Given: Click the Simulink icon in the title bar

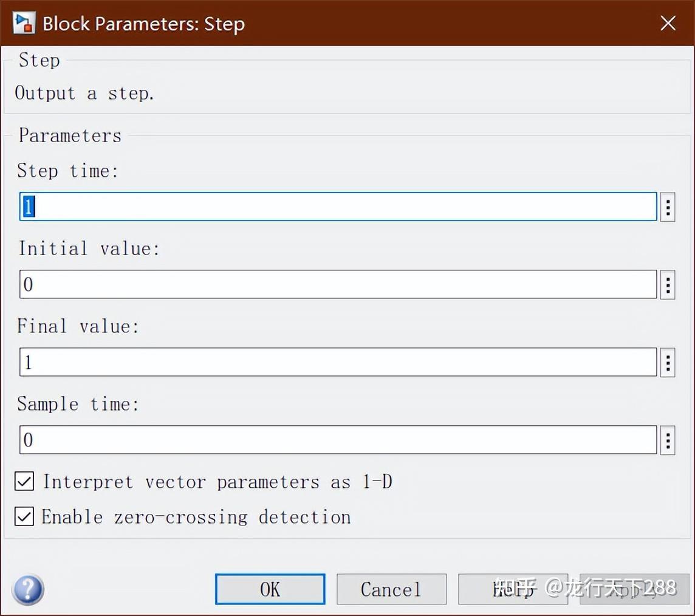Looking at the screenshot, I should coord(23,23).
